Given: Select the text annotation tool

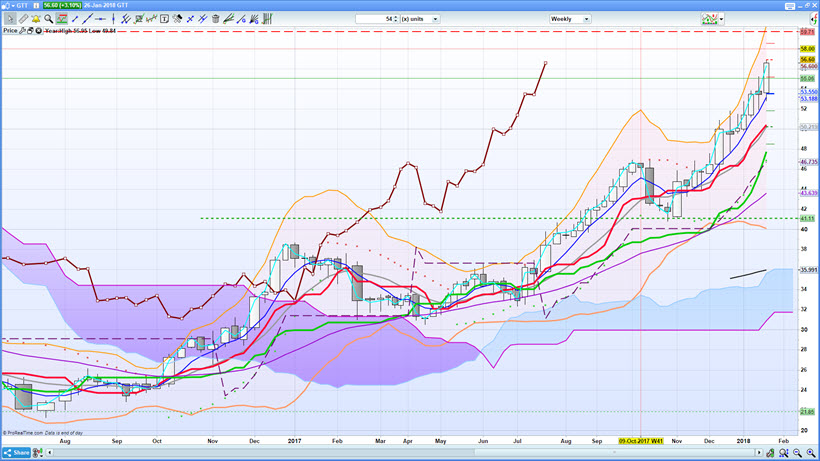Looking at the screenshot, I should 164,19.
